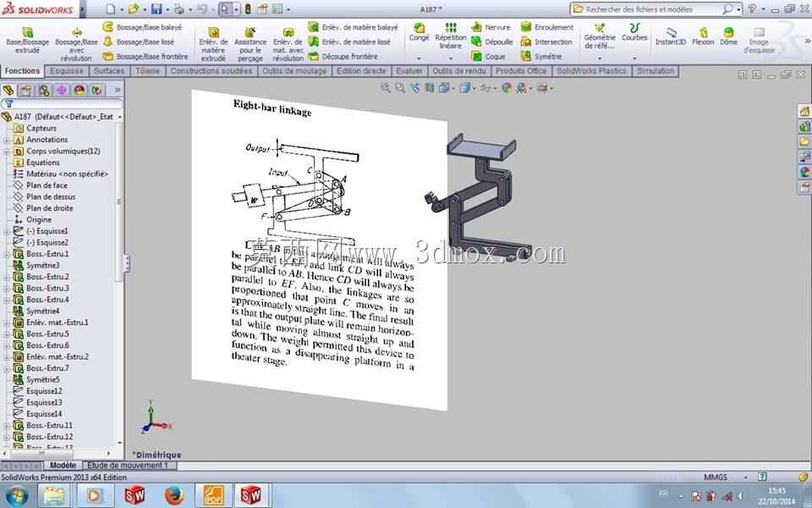Choose the Nervure rib tool

click(x=491, y=27)
